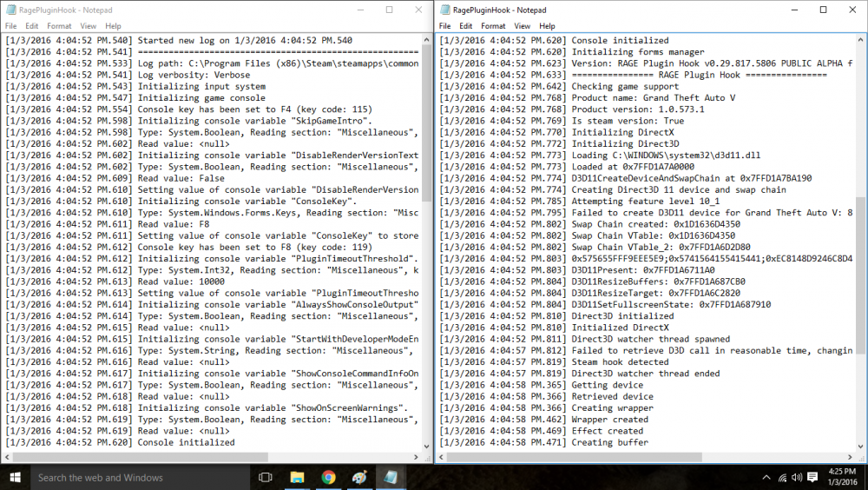
Task: Click the left window's vertical scrollbar down arrow
Action: [426, 447]
